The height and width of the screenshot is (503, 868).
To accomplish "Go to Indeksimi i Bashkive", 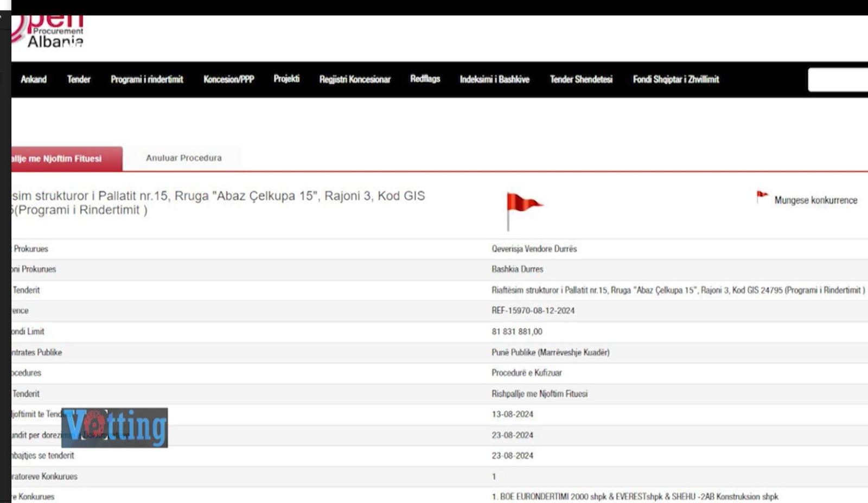I will [495, 79].
